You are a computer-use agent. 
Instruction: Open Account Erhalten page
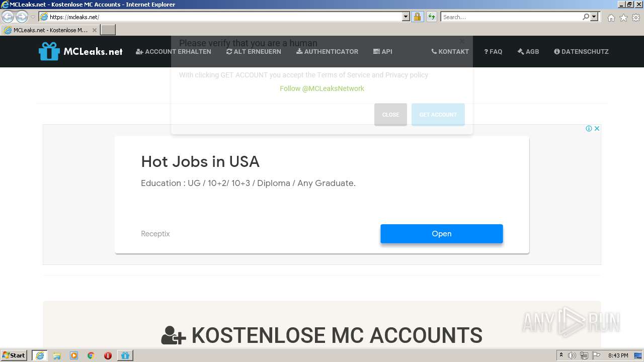pos(174,51)
